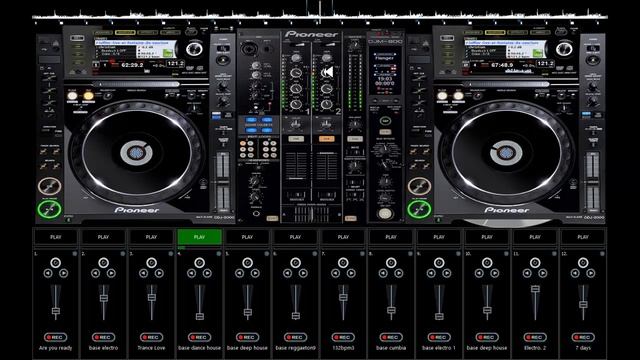Click REC button in base electro slot
Image resolution: width=640 pixels, height=360 pixels.
tap(103, 337)
